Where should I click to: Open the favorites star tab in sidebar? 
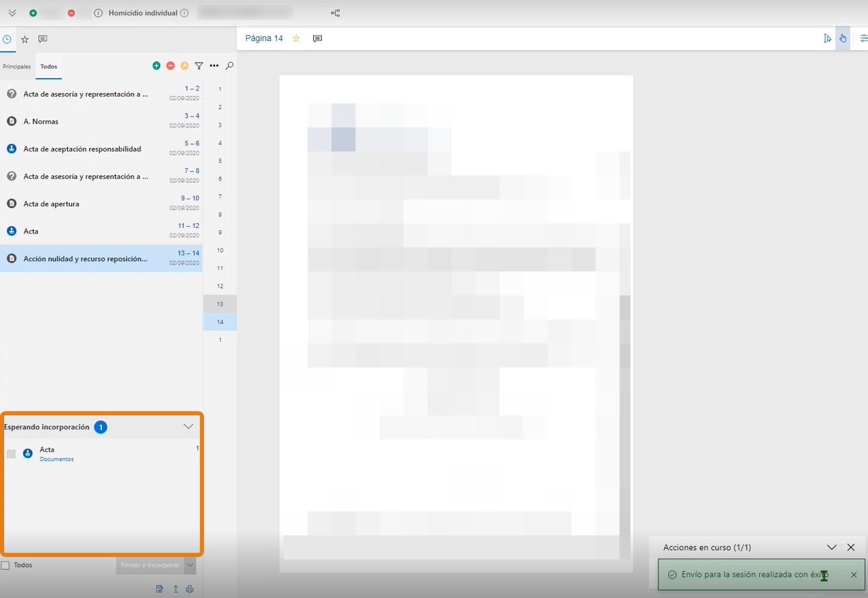click(x=25, y=39)
